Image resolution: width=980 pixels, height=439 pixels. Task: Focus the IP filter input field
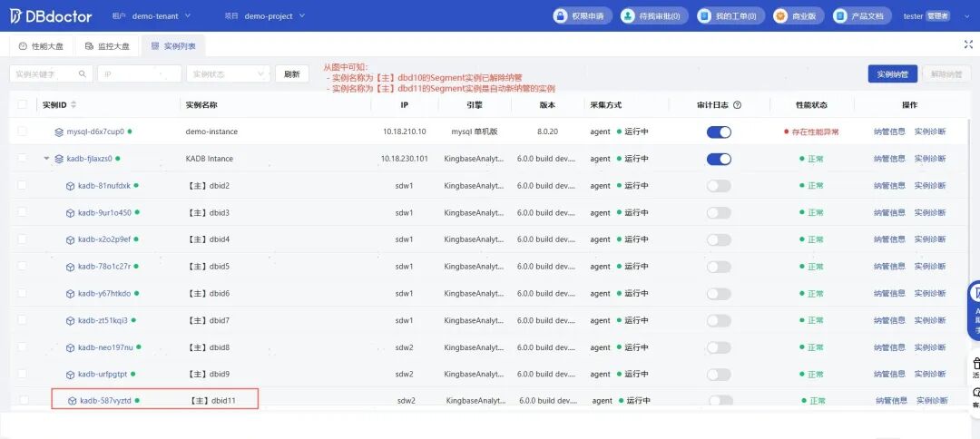[140, 73]
